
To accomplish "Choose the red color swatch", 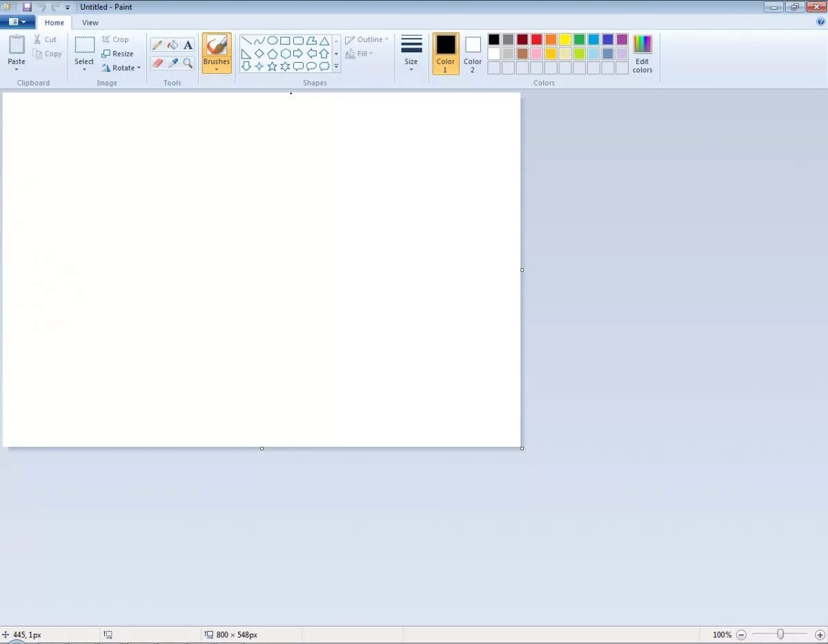I will [x=537, y=39].
